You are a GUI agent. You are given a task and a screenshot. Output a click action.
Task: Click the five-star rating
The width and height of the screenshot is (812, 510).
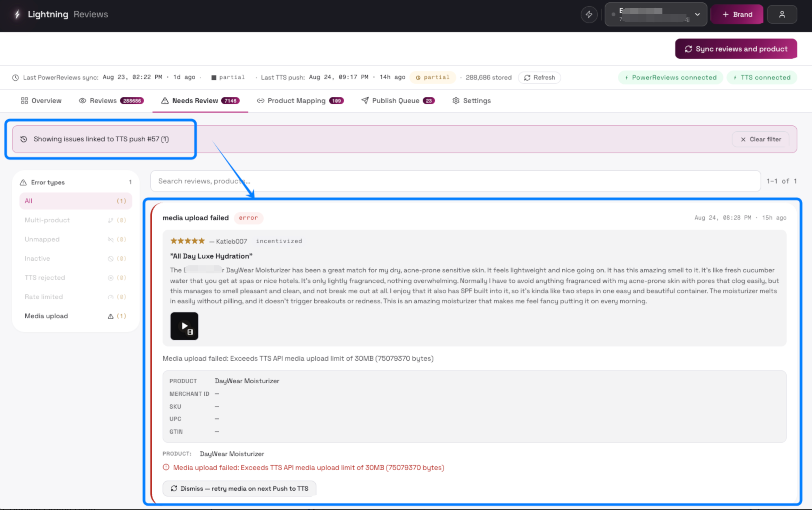click(x=188, y=241)
